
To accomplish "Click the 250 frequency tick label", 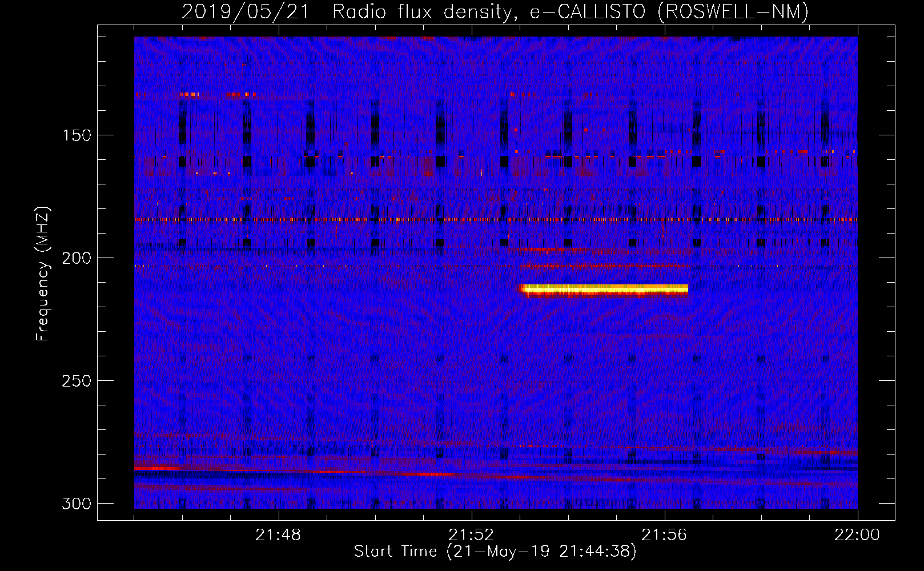I will tap(76, 381).
